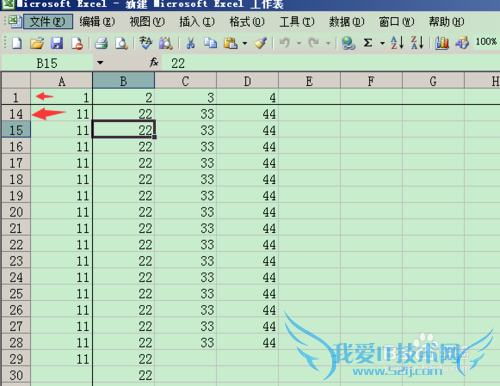Screen dimensions: 500x386
Task: Open the 数据(D) menu
Action: (x=347, y=22)
